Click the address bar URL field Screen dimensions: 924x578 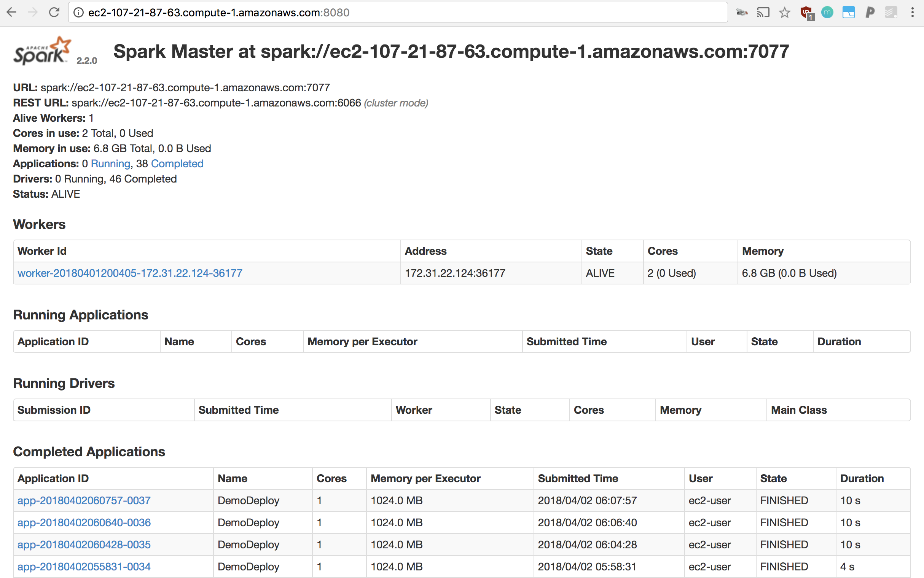[398, 13]
